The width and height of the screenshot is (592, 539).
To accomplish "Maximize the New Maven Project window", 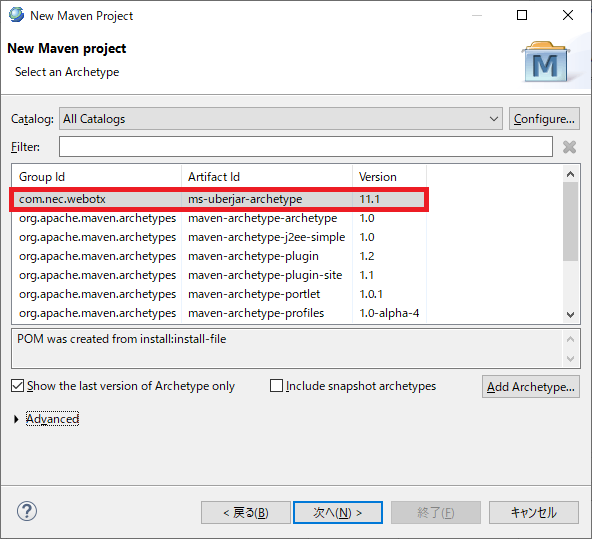I will (522, 15).
